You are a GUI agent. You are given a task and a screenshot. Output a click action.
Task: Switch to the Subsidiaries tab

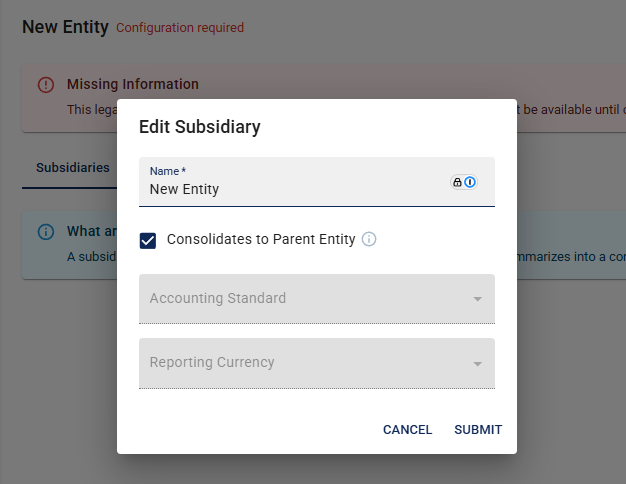(73, 167)
